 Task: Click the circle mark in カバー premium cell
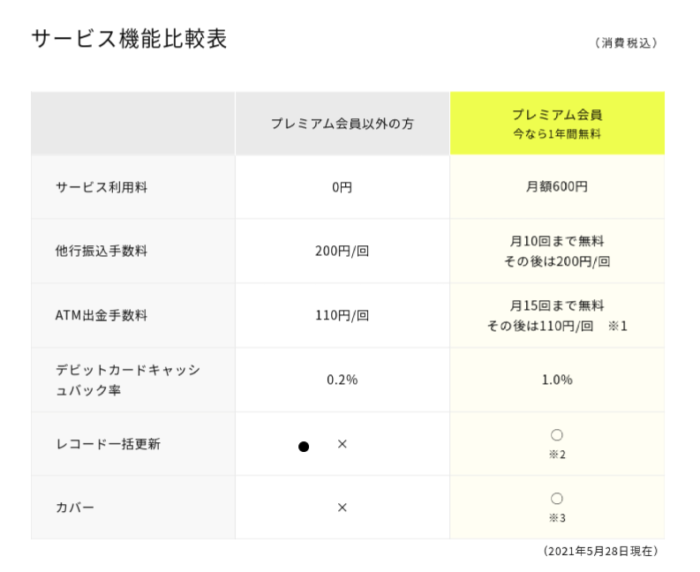pos(557,498)
